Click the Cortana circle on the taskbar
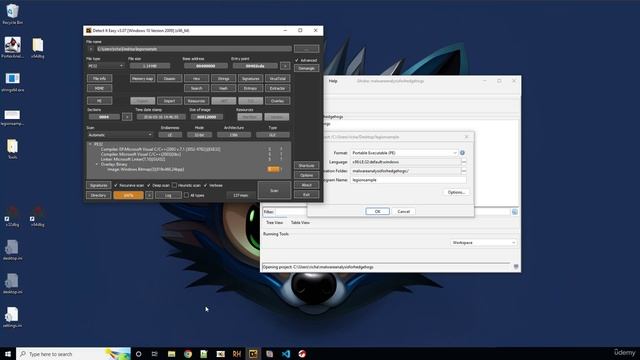The width and height of the screenshot is (640, 360). coord(138,354)
